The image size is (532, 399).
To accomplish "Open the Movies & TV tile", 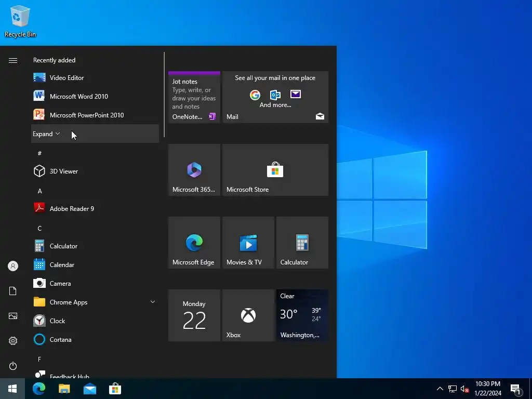I will point(248,243).
